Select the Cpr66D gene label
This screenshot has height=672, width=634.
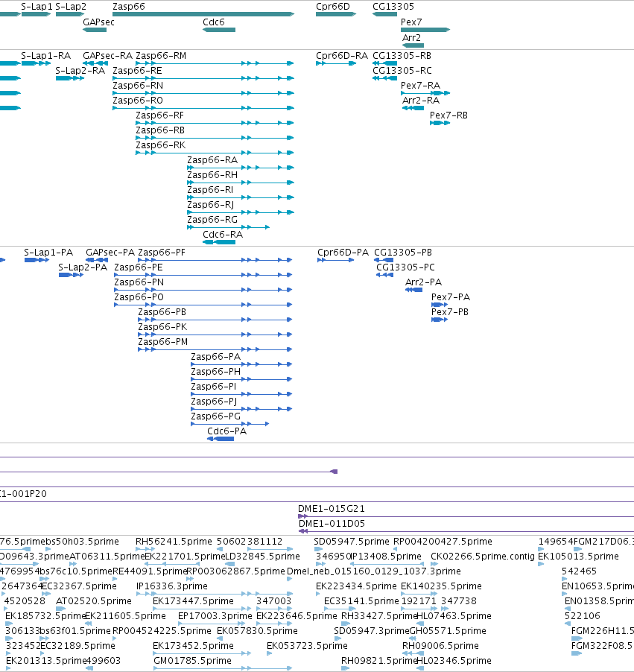(333, 7)
